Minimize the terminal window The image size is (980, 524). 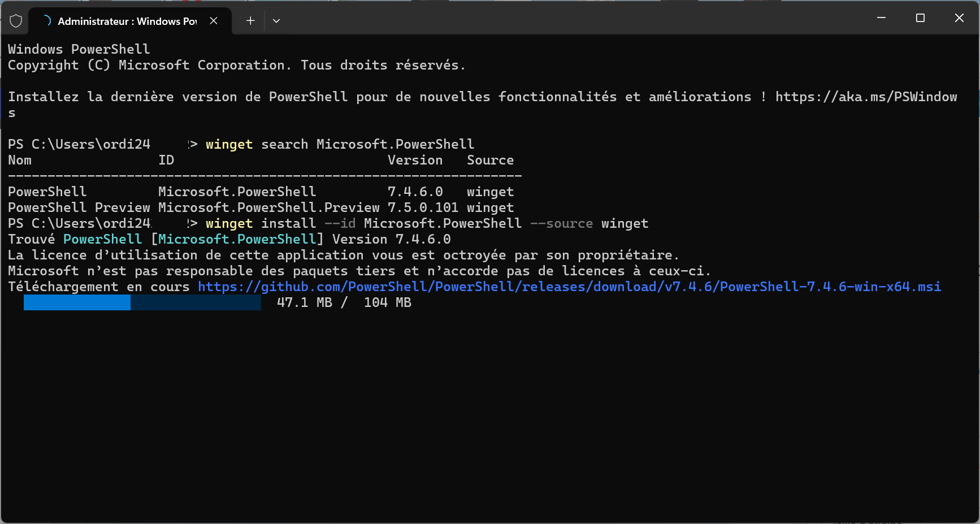point(881,18)
